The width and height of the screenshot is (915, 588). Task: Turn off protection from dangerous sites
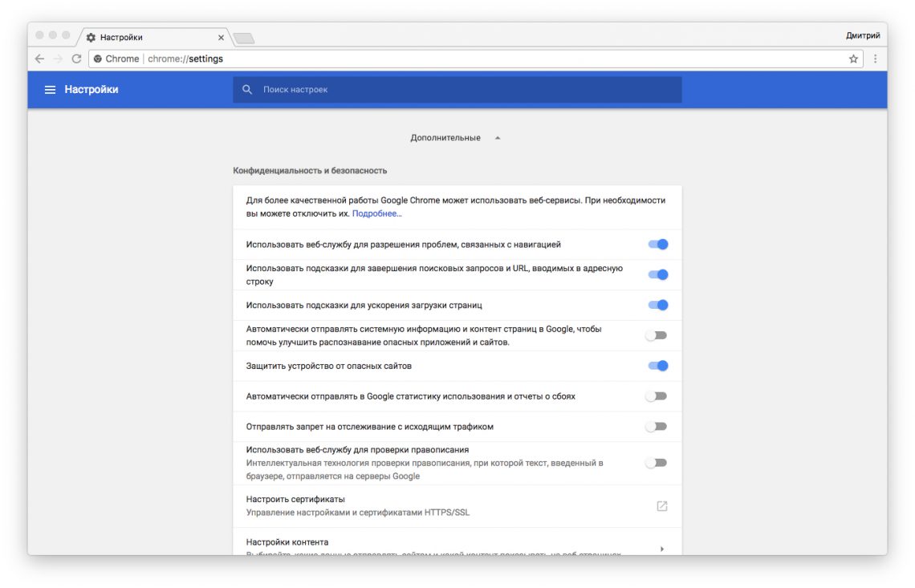pyautogui.click(x=658, y=366)
